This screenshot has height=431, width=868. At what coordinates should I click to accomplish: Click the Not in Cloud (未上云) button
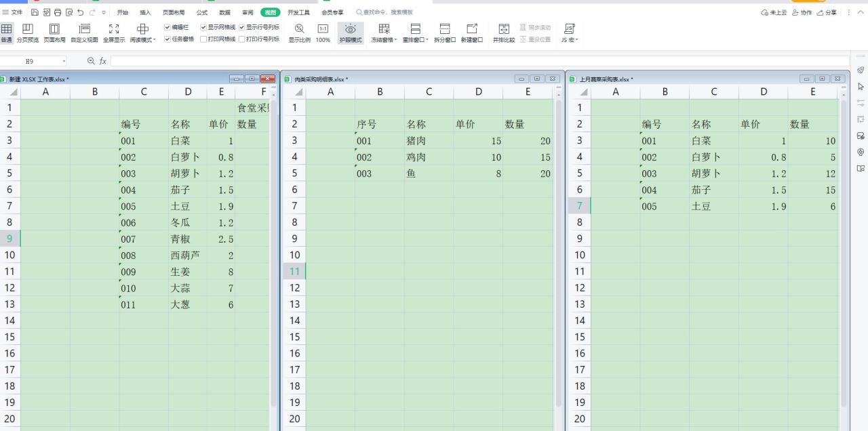[774, 12]
